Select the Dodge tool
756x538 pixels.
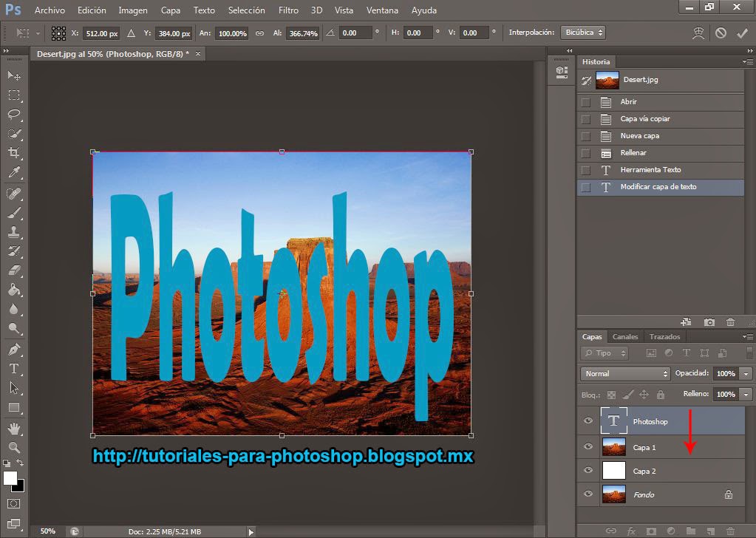click(x=14, y=328)
